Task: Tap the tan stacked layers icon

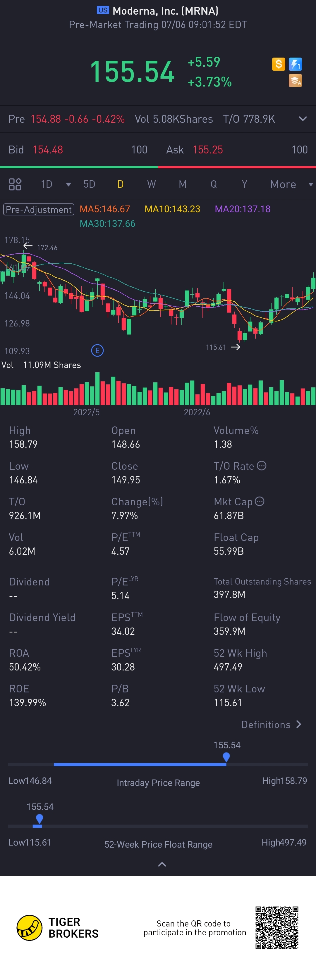Action: click(x=296, y=81)
